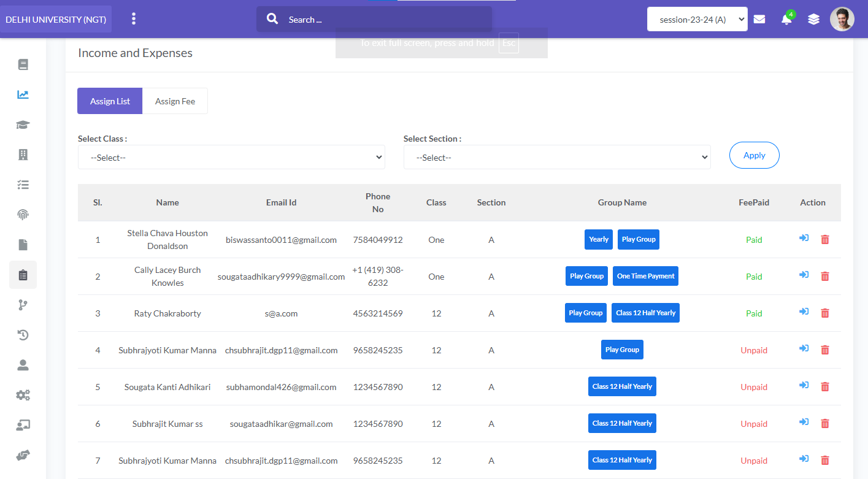Delete row 7 Subhrajyoti Kumar Manna
The width and height of the screenshot is (868, 479).
(825, 460)
